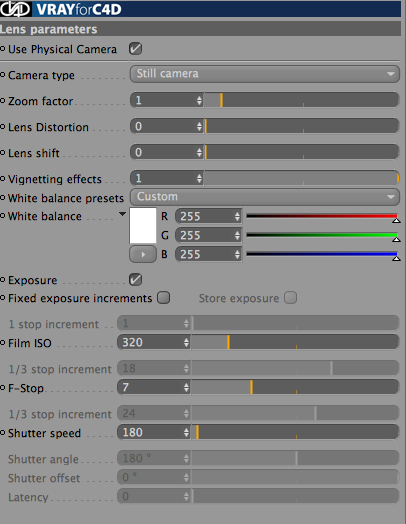406x524 pixels.
Task: Enable Fixed exposure increments checkbox
Action: pos(163,298)
